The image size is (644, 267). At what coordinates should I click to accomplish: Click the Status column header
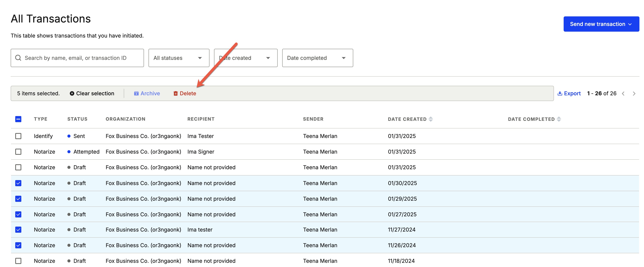(78, 119)
